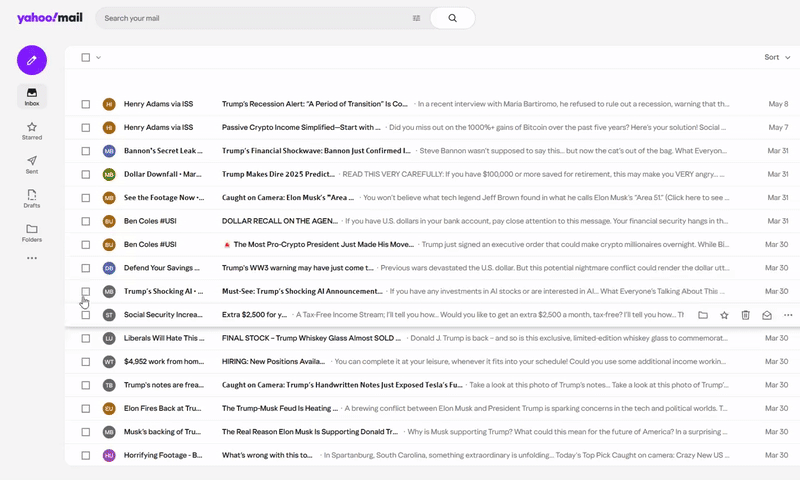Check the Dollar Downfall email box
This screenshot has height=480, width=800.
[x=86, y=174]
